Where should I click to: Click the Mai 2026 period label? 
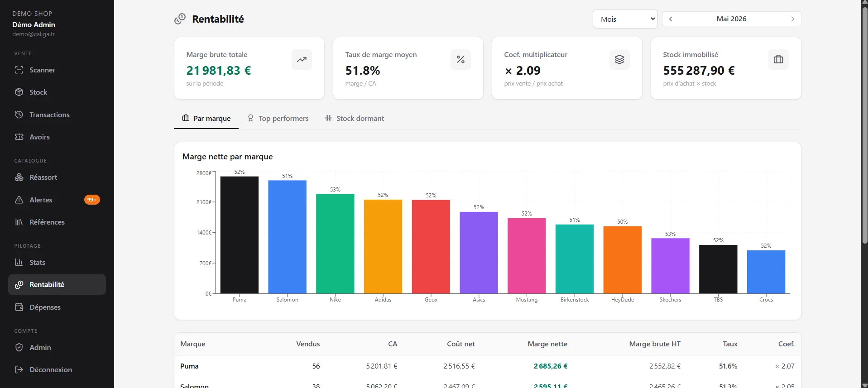[x=731, y=19]
